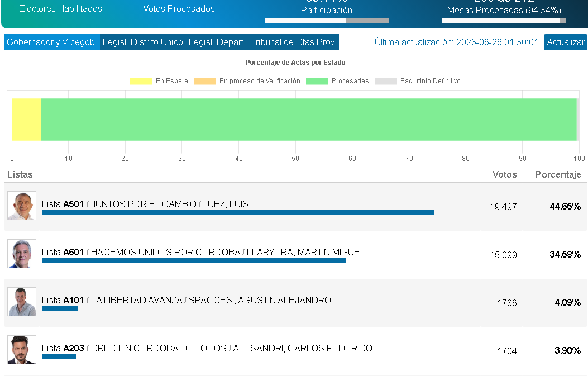Click the Participación progress bar
This screenshot has width=588, height=376.
tap(326, 21)
